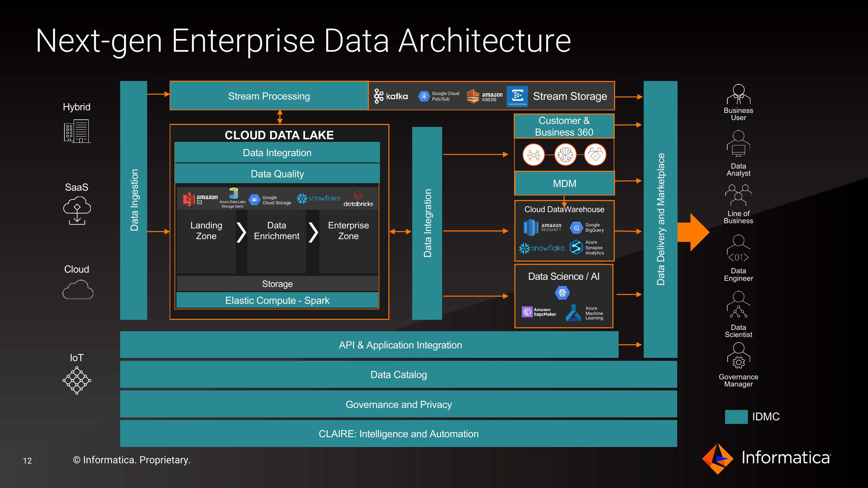The width and height of the screenshot is (868, 488).
Task: Click the IDMC teal legend swatch
Action: point(736,417)
